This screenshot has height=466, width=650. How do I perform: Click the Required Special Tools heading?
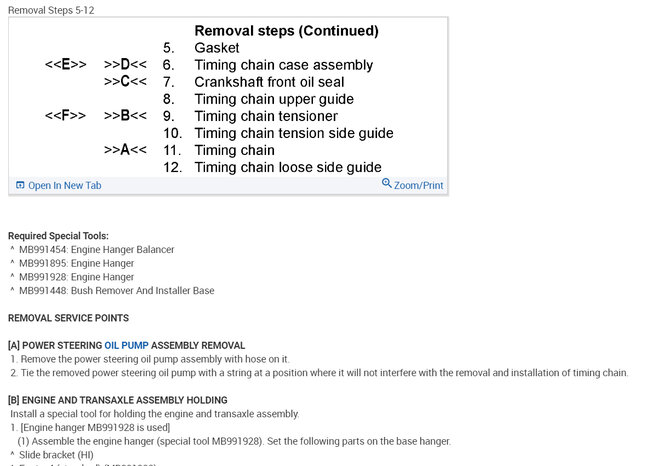(x=58, y=236)
